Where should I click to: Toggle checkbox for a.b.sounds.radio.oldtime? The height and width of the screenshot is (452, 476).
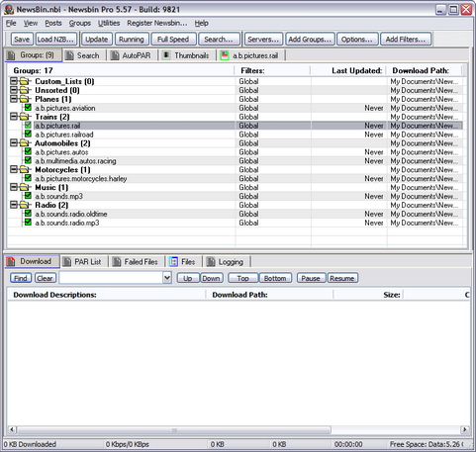tap(28, 214)
